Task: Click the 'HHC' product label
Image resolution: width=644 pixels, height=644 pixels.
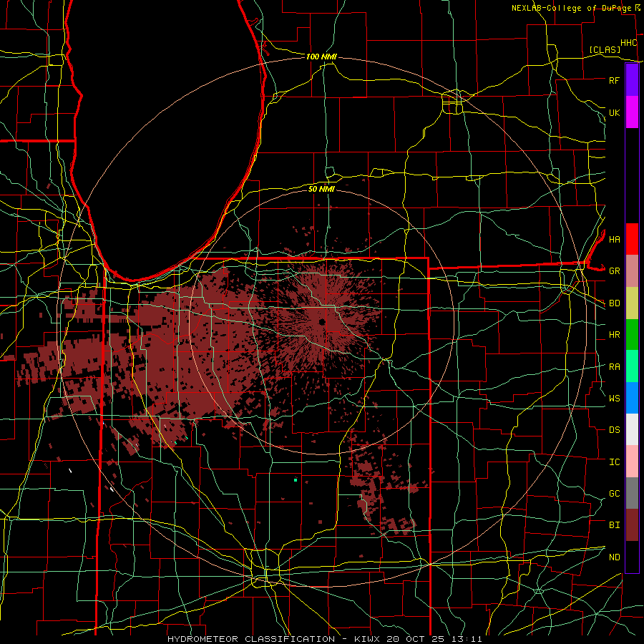Action: click(628, 43)
